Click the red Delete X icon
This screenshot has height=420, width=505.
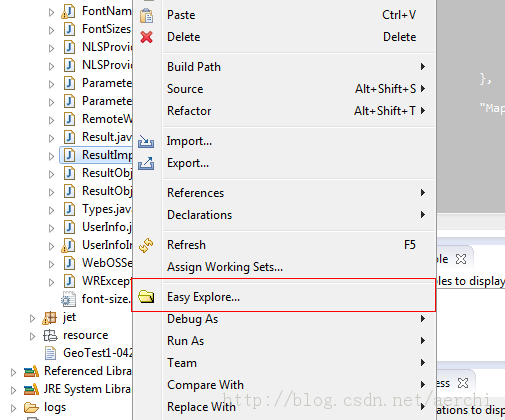click(146, 37)
